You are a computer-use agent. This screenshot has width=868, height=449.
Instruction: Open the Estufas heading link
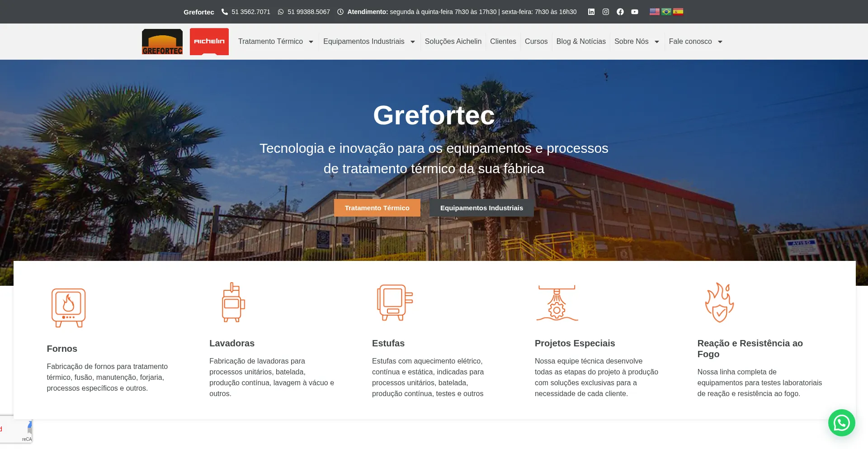tap(388, 343)
